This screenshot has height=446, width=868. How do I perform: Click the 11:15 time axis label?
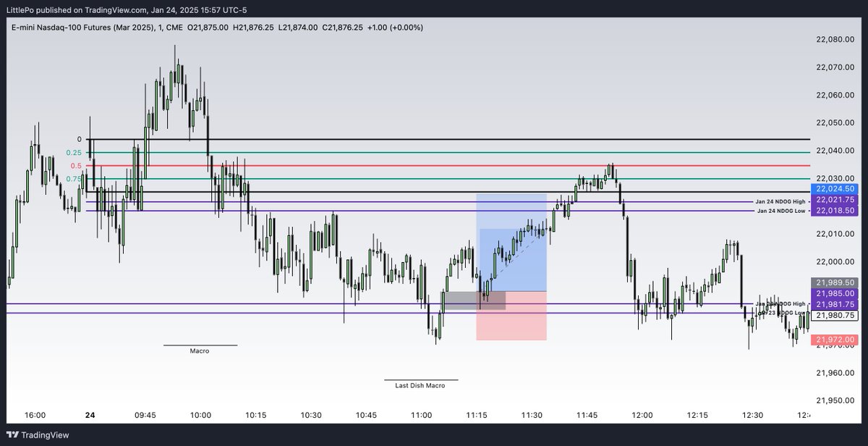pyautogui.click(x=477, y=416)
